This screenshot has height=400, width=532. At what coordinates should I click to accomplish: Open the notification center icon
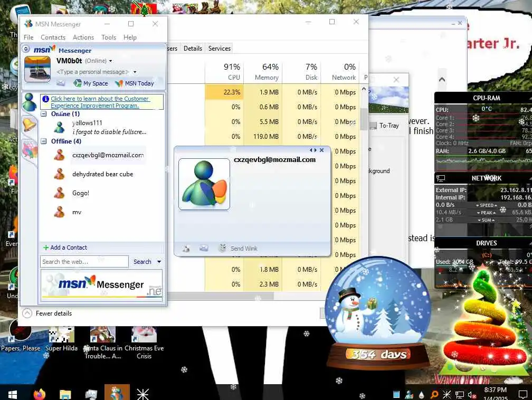click(523, 394)
